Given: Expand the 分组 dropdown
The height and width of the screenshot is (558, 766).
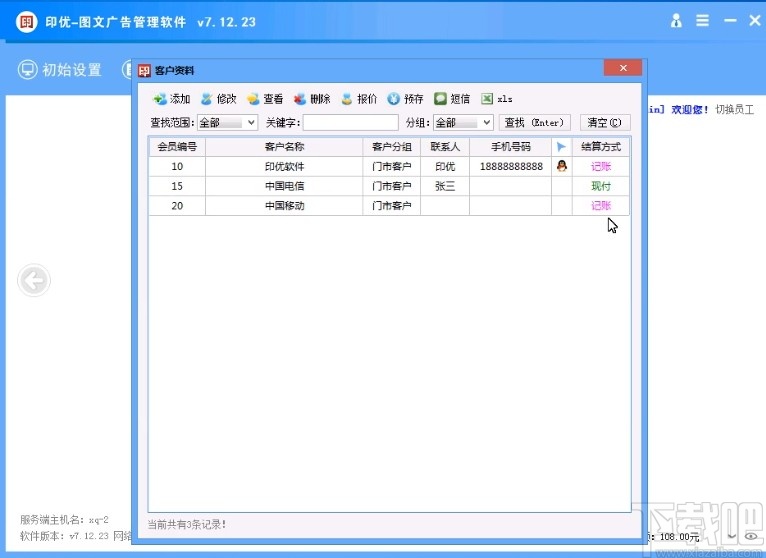Looking at the screenshot, I should 487,123.
